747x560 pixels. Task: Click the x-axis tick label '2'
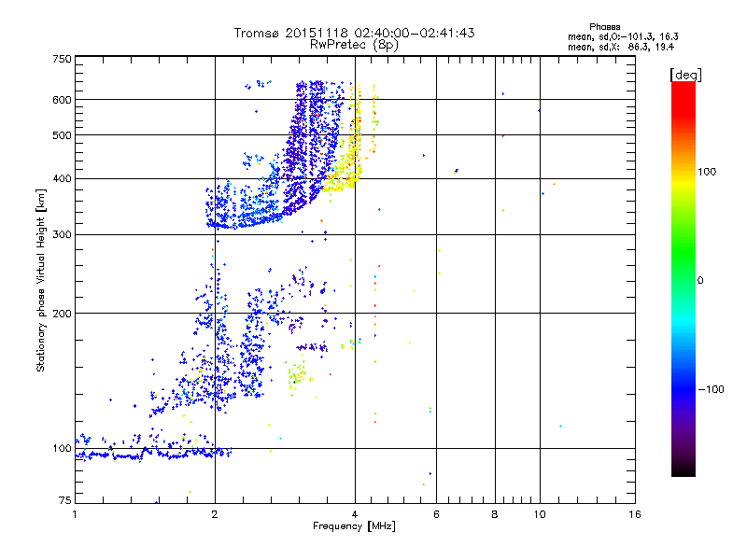[x=215, y=514]
